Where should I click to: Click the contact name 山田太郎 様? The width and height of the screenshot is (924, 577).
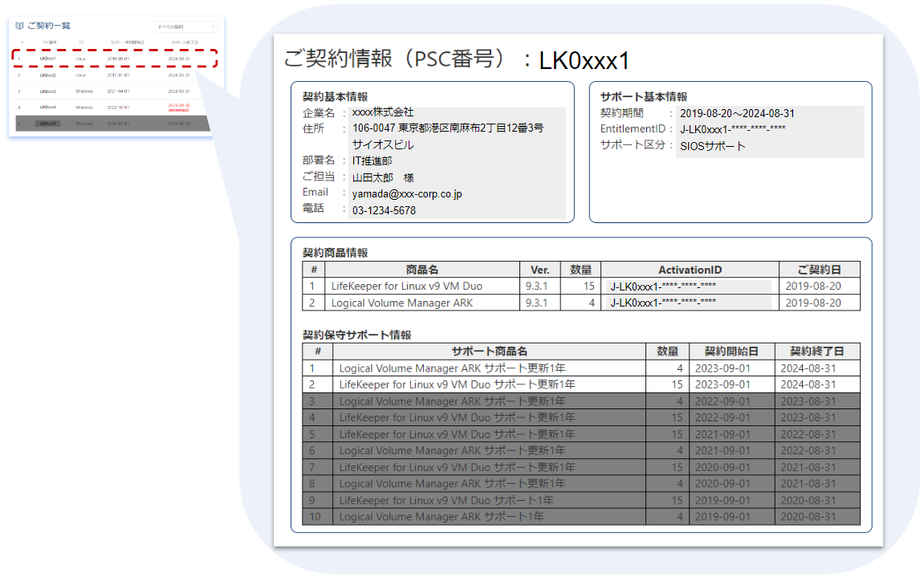(x=383, y=177)
